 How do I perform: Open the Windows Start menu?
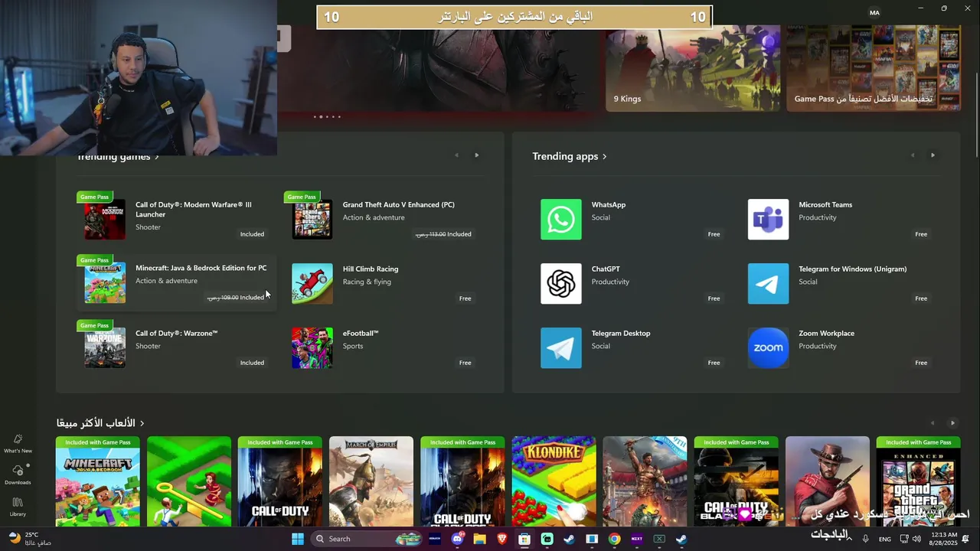coord(298,539)
